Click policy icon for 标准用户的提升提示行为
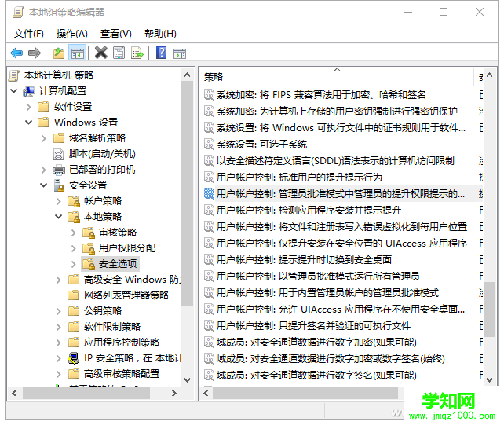The image size is (504, 425). tap(209, 177)
